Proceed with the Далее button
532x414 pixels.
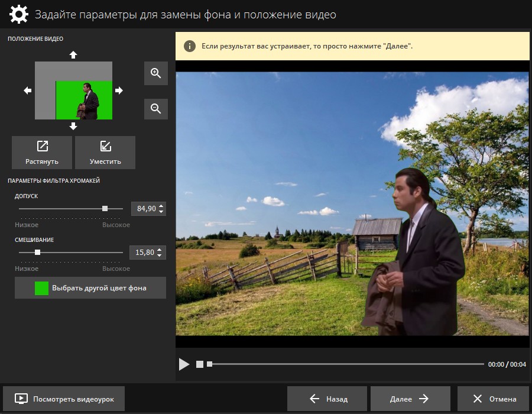pos(410,399)
